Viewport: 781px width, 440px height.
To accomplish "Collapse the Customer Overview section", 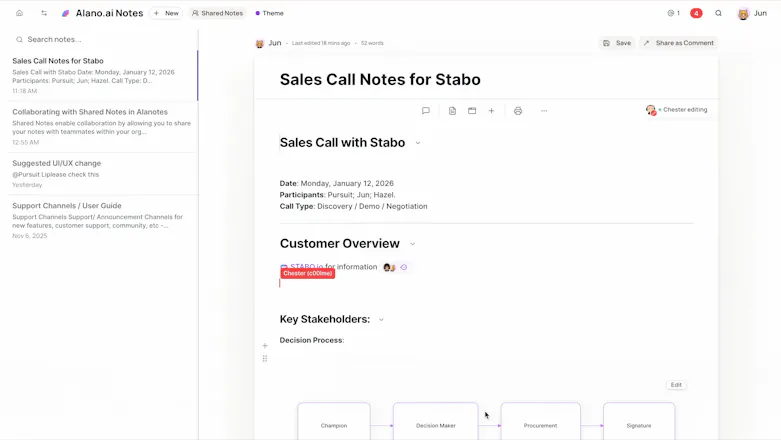I will pyautogui.click(x=412, y=244).
